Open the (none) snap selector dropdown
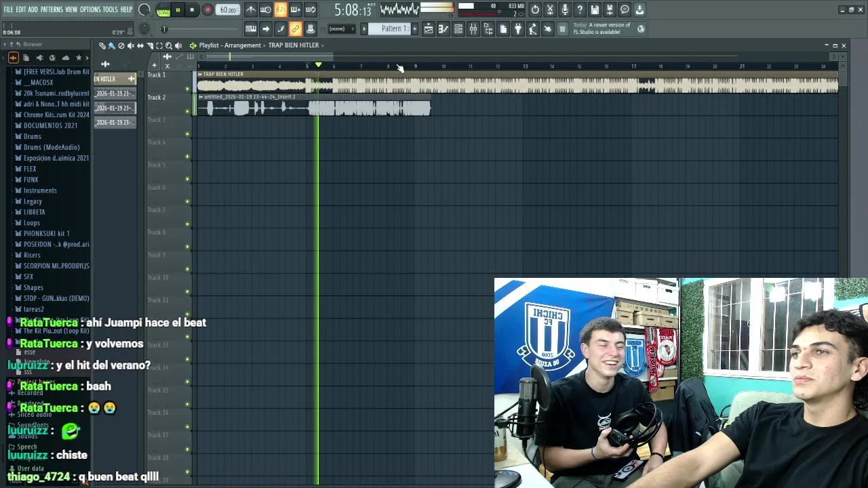This screenshot has width=868, height=488. click(341, 28)
